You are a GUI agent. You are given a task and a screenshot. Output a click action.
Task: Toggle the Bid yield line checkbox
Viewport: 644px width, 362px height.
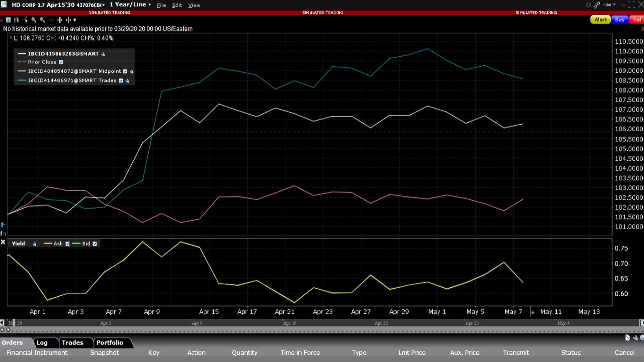[x=95, y=244]
